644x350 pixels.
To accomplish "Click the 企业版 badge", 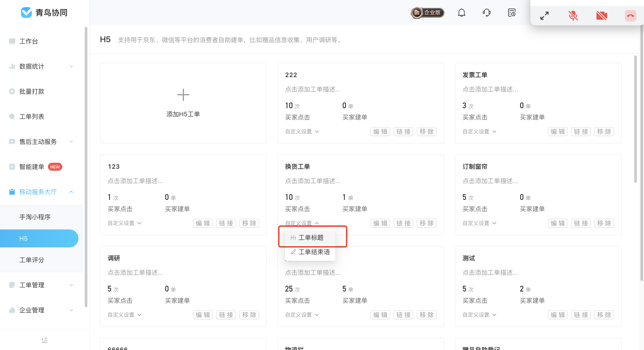I will point(428,13).
